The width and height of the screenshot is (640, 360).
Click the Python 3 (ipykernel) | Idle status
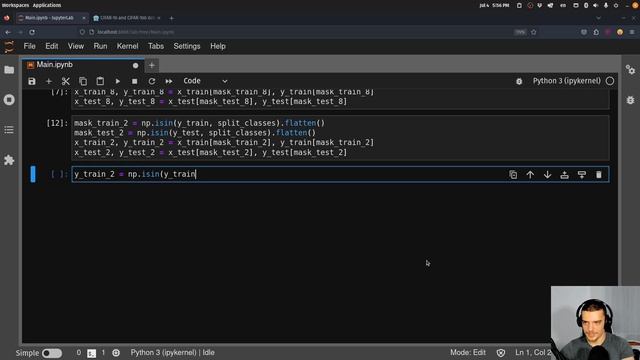click(x=172, y=353)
